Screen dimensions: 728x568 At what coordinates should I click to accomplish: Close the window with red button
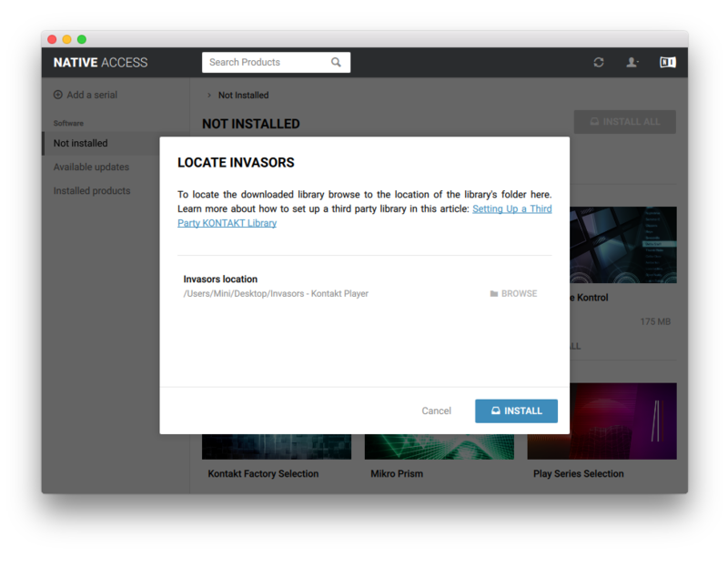(x=52, y=39)
